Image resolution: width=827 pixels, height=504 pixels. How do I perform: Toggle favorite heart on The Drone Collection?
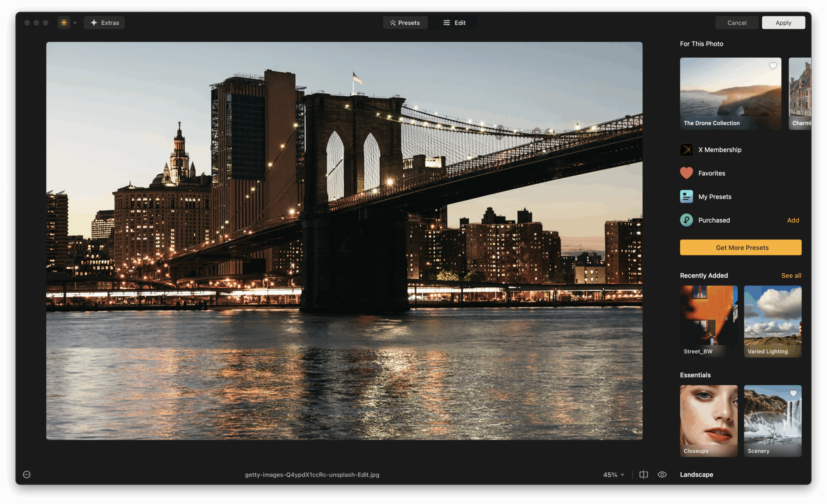(773, 66)
